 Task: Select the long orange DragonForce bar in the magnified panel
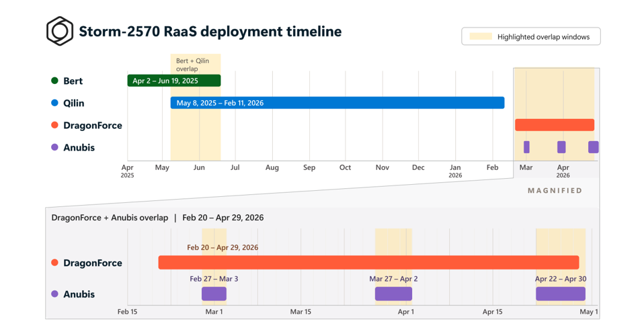coord(369,263)
